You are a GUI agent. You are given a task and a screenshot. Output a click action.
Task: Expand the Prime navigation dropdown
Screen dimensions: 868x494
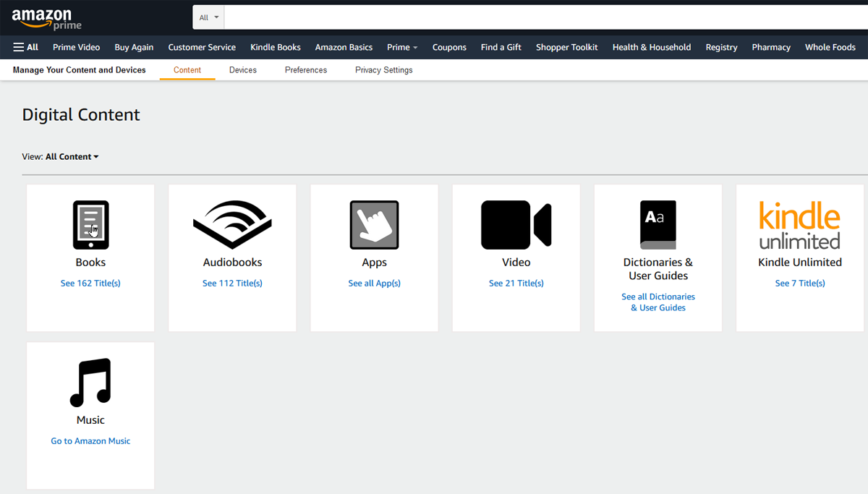(x=402, y=46)
